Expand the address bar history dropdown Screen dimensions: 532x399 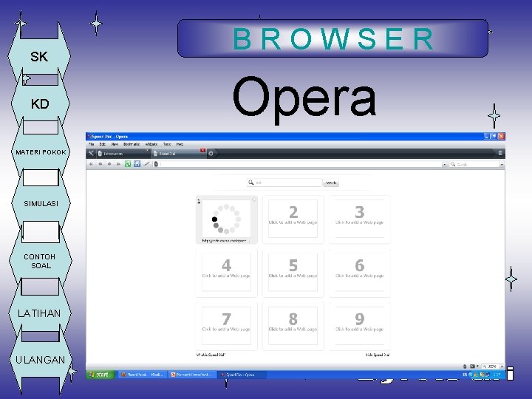pos(445,164)
